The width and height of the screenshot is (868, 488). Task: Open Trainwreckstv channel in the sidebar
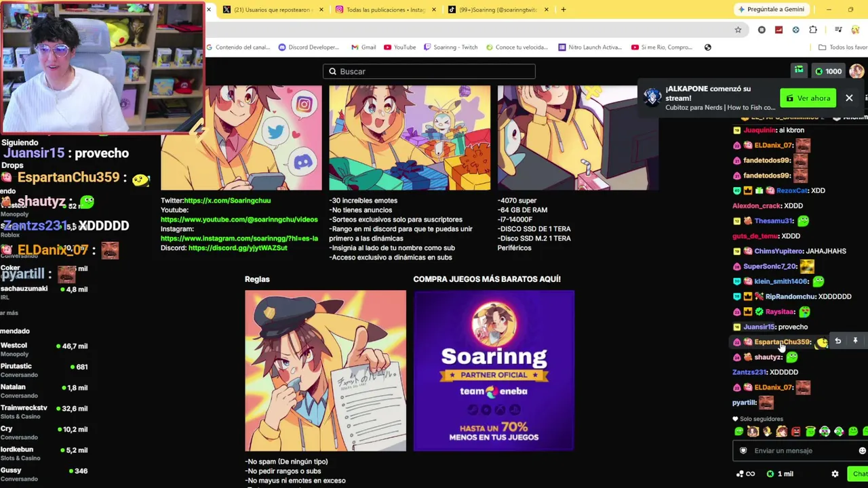pos(44,412)
